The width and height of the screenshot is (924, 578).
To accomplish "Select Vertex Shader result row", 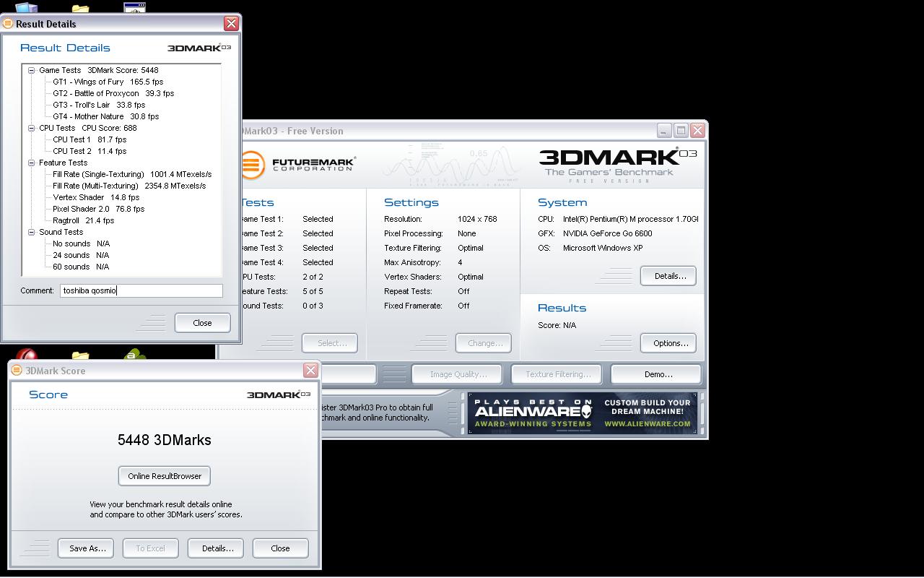I will (x=96, y=197).
